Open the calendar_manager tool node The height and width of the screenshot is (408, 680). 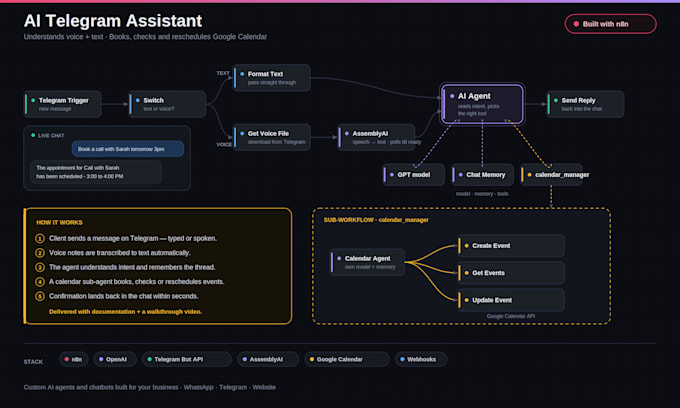tap(552, 175)
